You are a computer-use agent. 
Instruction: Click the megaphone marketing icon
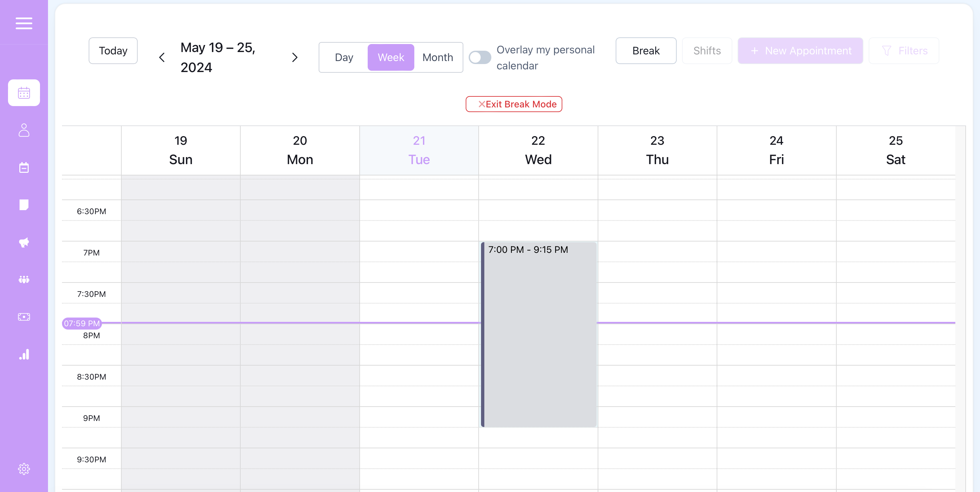tap(24, 242)
